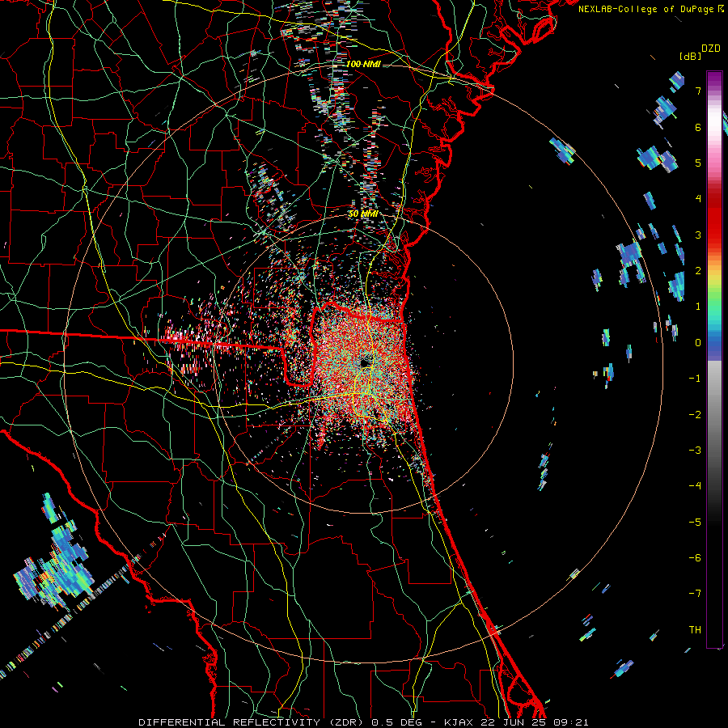Click the -4 value on the scale
The height and width of the screenshot is (728, 728).
[695, 485]
